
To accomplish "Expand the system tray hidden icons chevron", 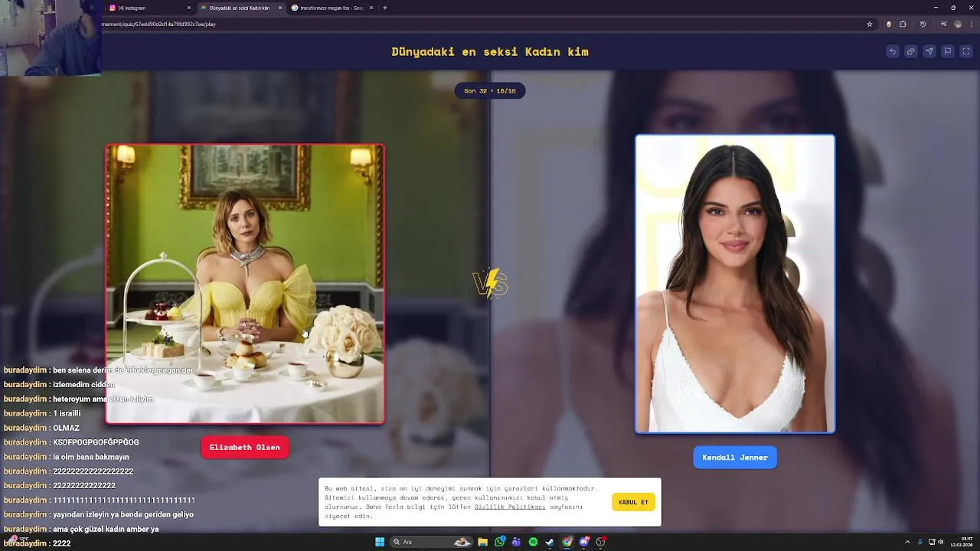I will (x=907, y=542).
